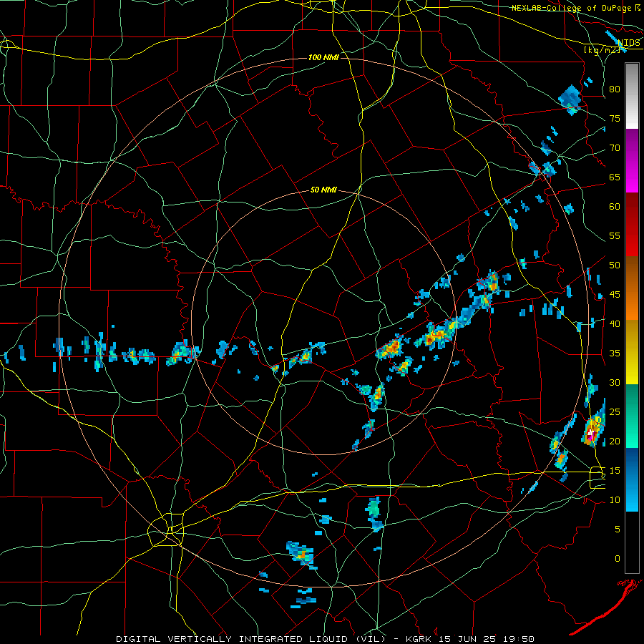Viewport: 644px width, 644px height.
Task: Click the 15 value on the scale
Action: click(x=615, y=471)
